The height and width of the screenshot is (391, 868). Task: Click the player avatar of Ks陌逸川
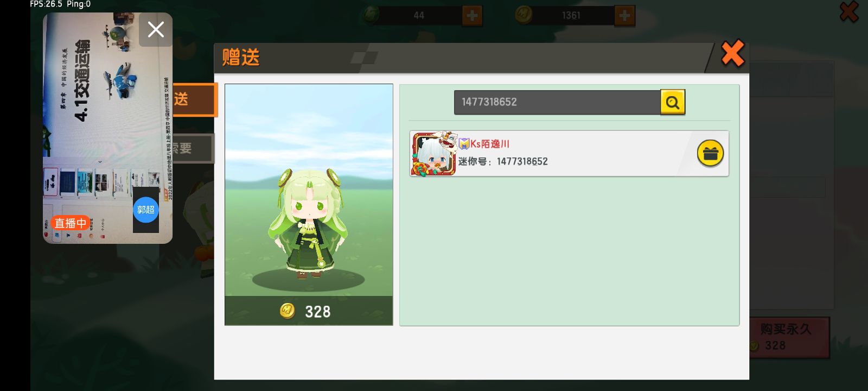click(433, 154)
